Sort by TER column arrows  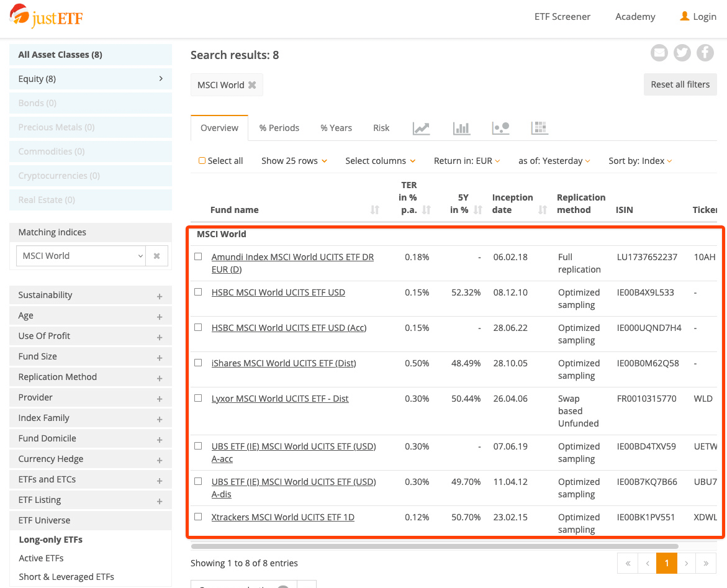click(427, 210)
